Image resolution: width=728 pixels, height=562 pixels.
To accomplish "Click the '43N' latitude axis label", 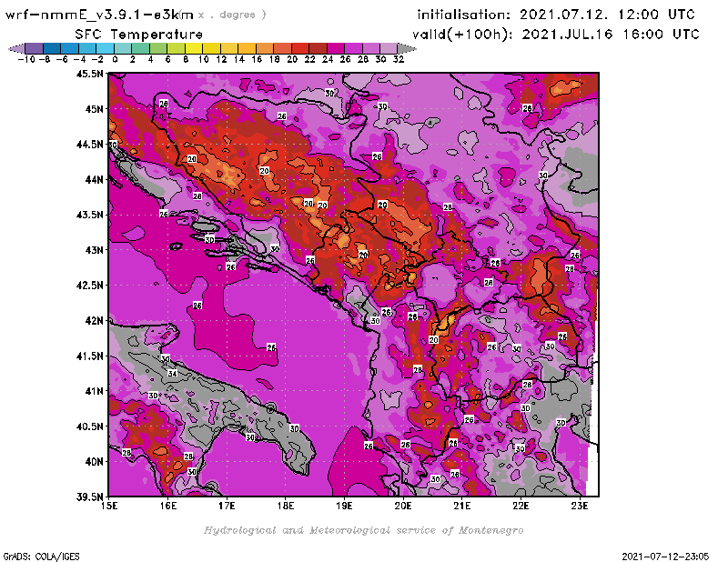I will coord(94,250).
